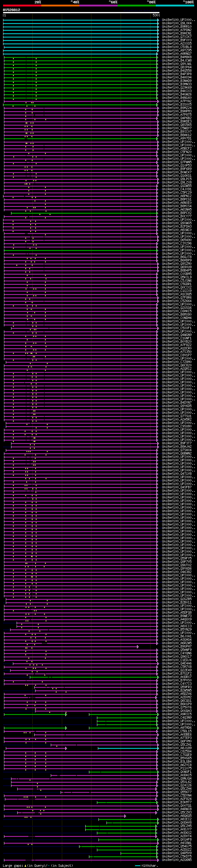Screen dimensions: 197x868
Task: Click the cyan alignment bar for UniRef100_Q9LXK4
Action: click(81, 23)
